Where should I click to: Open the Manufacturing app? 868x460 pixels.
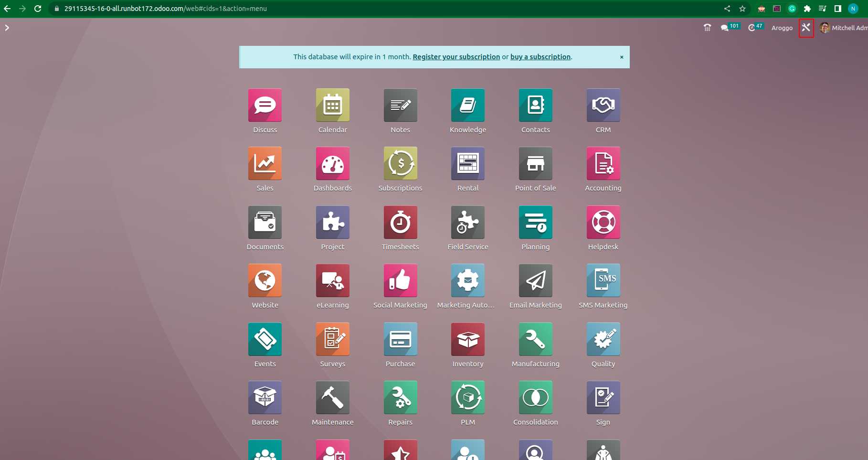point(536,339)
